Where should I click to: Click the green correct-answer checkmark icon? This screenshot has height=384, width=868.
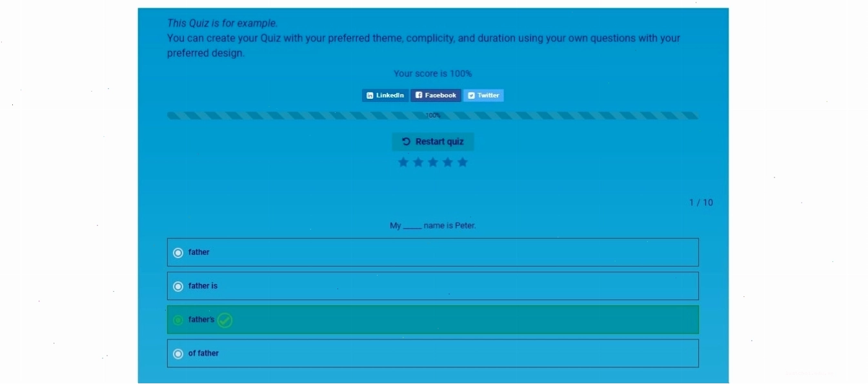point(225,320)
